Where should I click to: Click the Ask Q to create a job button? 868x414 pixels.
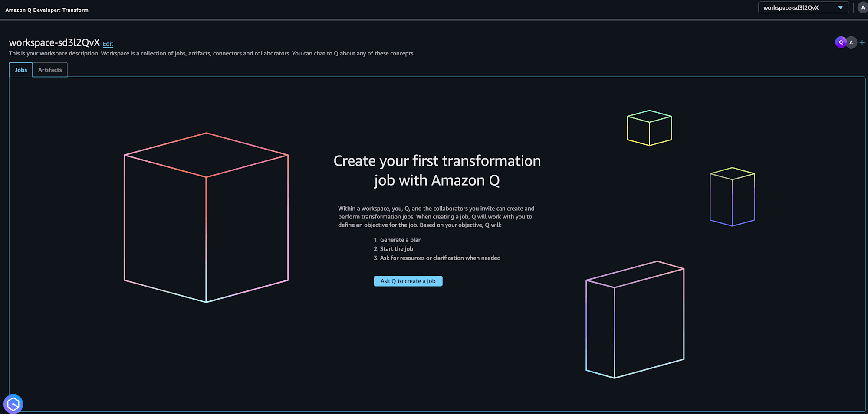408,281
